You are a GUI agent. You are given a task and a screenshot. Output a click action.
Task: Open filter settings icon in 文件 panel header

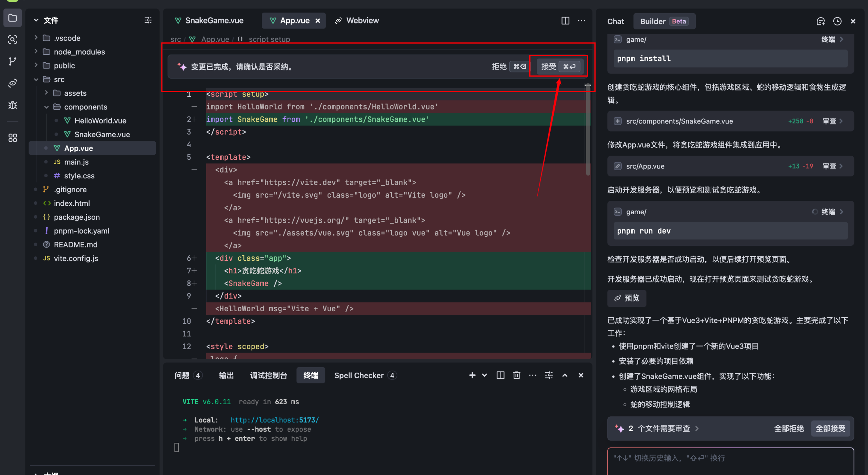click(148, 20)
